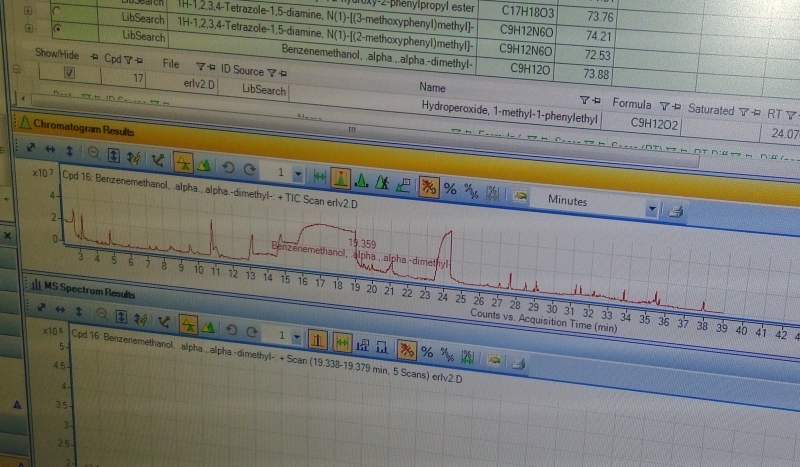The width and height of the screenshot is (800, 467).
Task: Open pane count dropdown in chromatogram toolbar
Action: coord(298,175)
